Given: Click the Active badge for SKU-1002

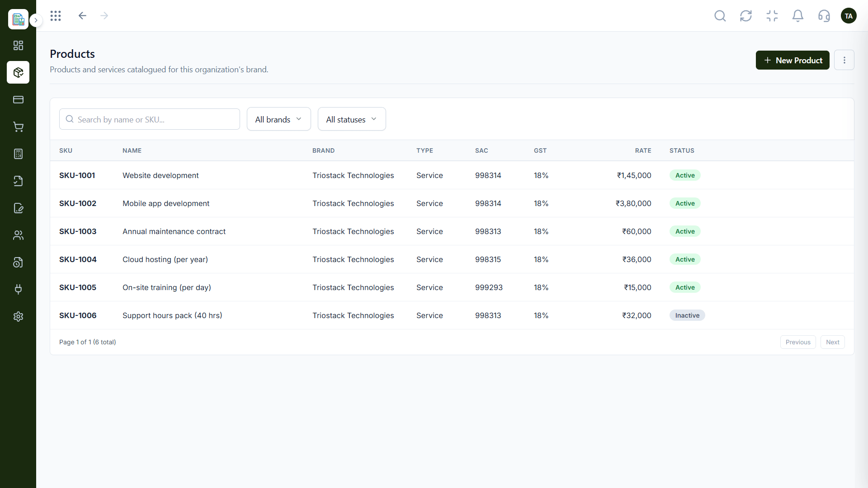Looking at the screenshot, I should pos(685,203).
